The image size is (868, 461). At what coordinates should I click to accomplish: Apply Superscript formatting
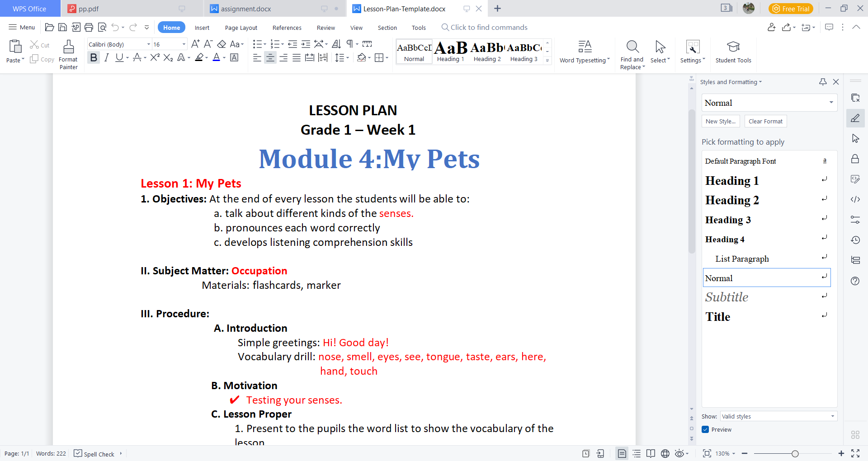pos(155,57)
